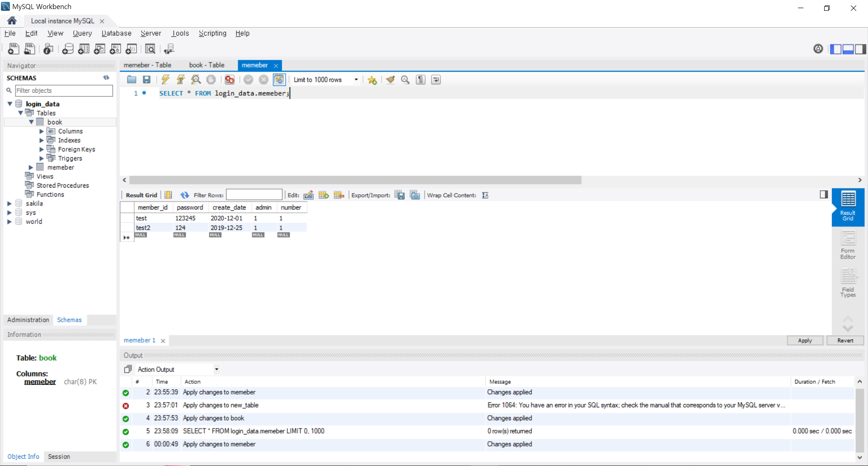Create a new function icon
The image size is (868, 466).
131,49
